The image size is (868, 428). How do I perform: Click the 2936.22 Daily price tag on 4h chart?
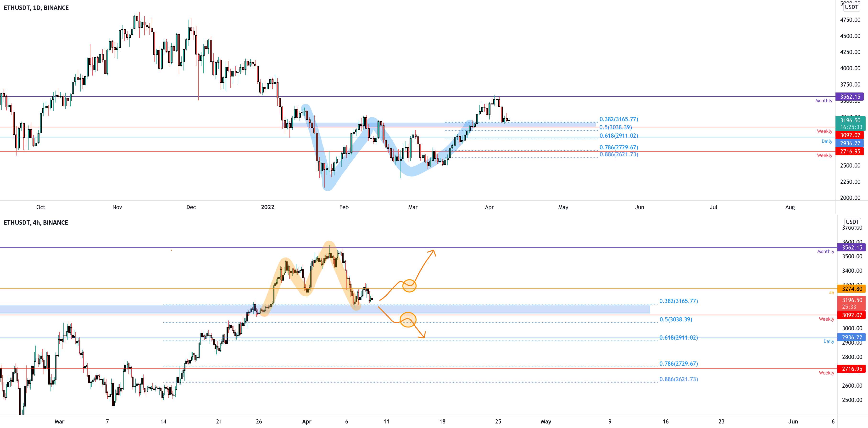[851, 337]
